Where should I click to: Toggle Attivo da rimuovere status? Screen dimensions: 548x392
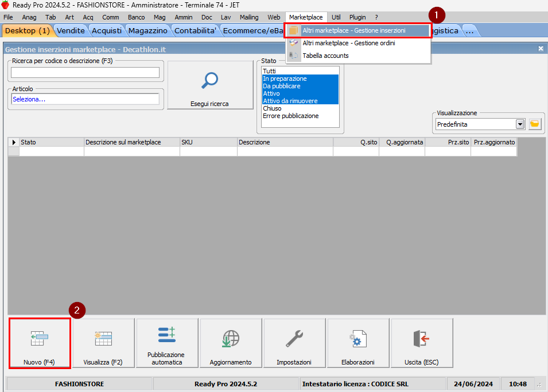pos(301,101)
